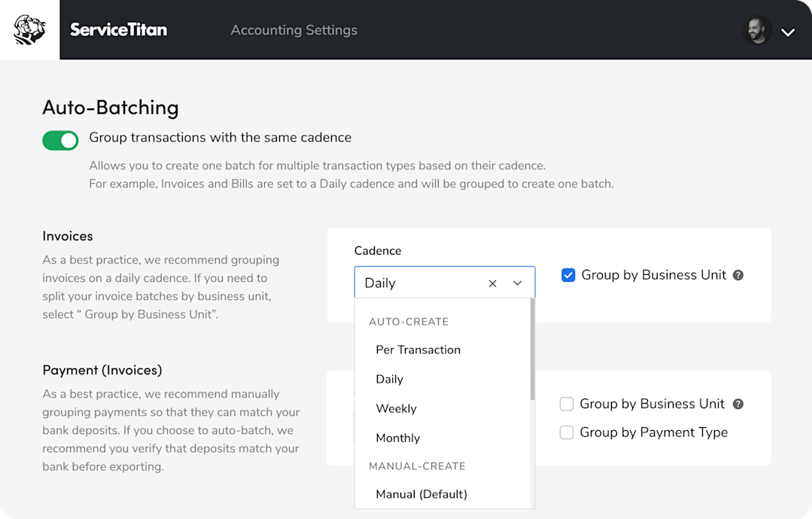
Task: Uncheck Invoices Group by Business Unit checkbox
Action: tap(568, 275)
